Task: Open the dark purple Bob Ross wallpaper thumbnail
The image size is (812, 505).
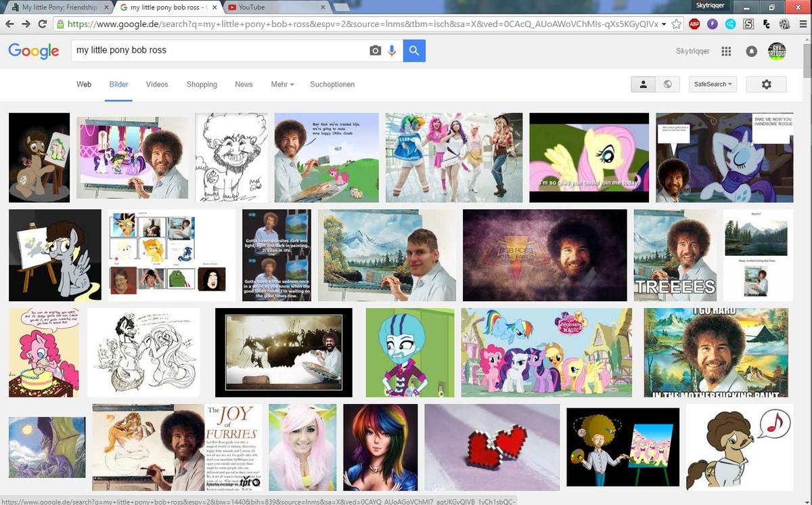Action: 545,255
